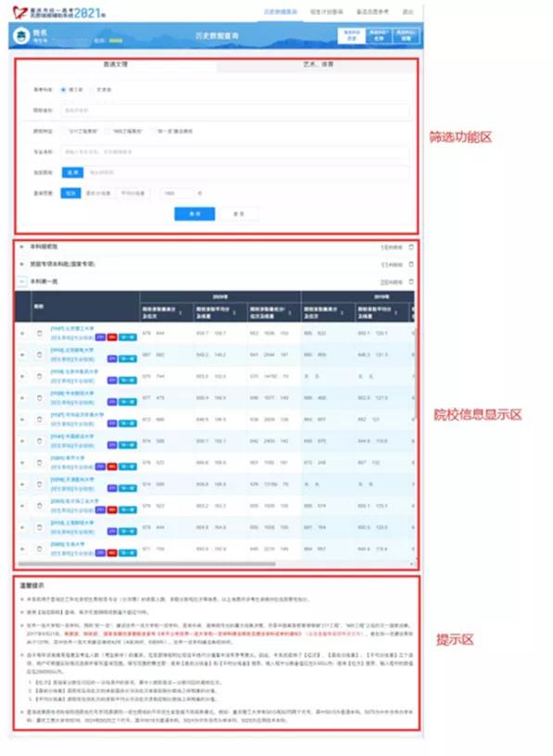Click the clipboard icon in the first university row
Image resolution: width=553 pixels, height=756 pixels.
pyautogui.click(x=40, y=334)
